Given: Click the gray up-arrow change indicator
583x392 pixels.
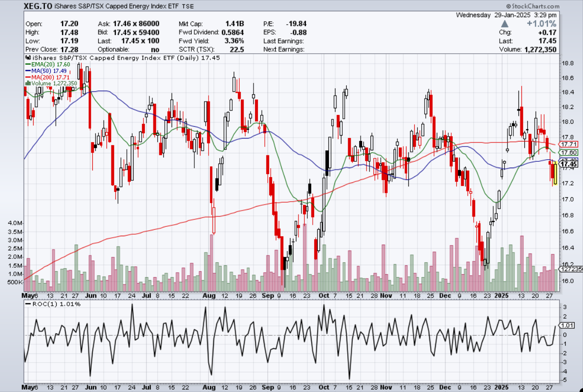Looking at the screenshot, I should [x=504, y=24].
